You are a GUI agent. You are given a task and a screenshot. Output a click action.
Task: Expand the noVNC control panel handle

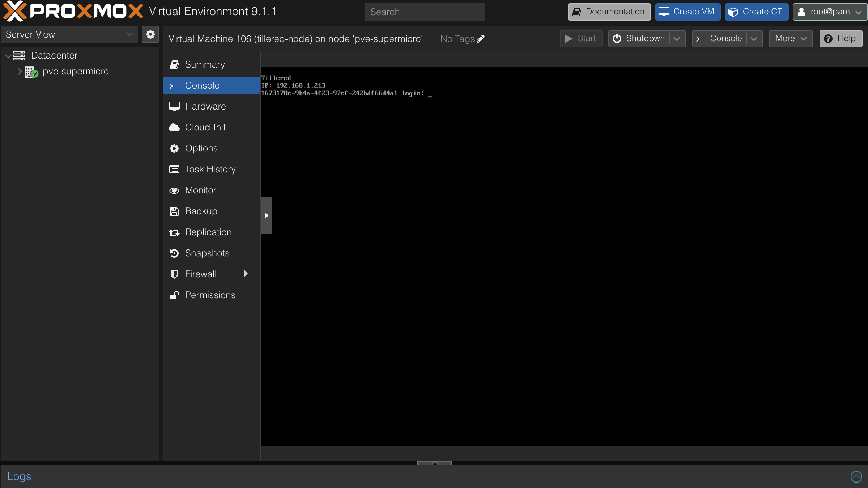266,215
